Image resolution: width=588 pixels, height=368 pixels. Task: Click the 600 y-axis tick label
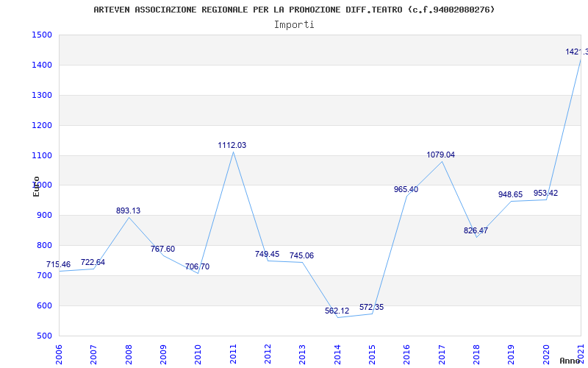click(x=44, y=305)
